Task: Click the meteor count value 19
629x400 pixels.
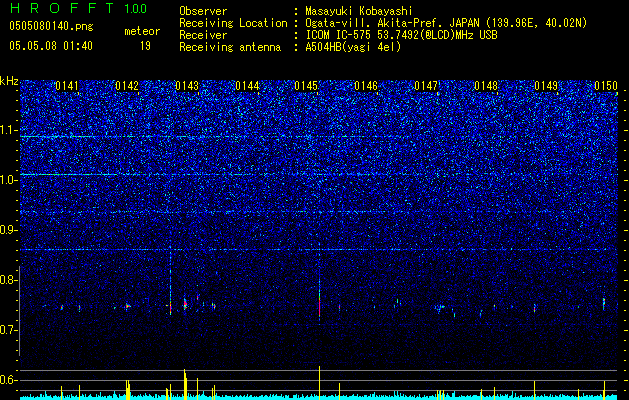Action: [x=145, y=46]
